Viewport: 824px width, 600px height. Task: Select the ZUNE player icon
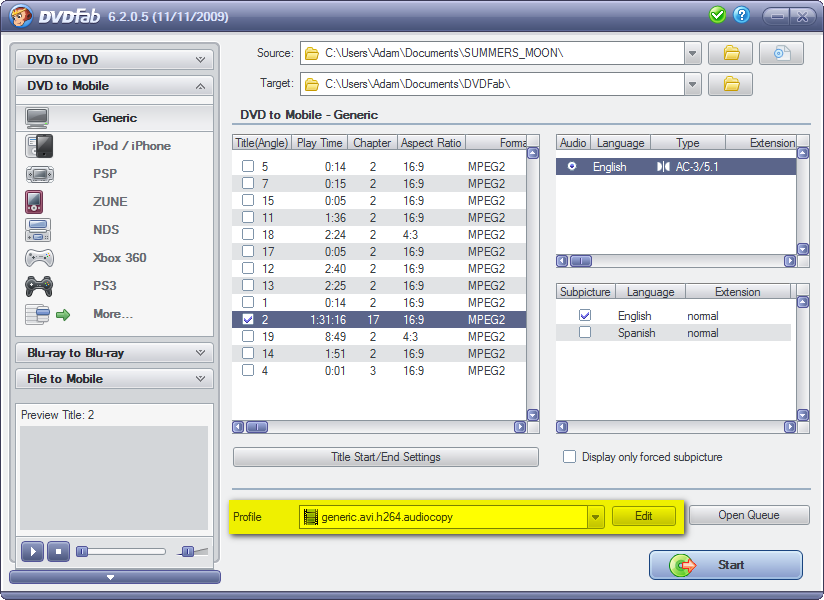pyautogui.click(x=35, y=202)
